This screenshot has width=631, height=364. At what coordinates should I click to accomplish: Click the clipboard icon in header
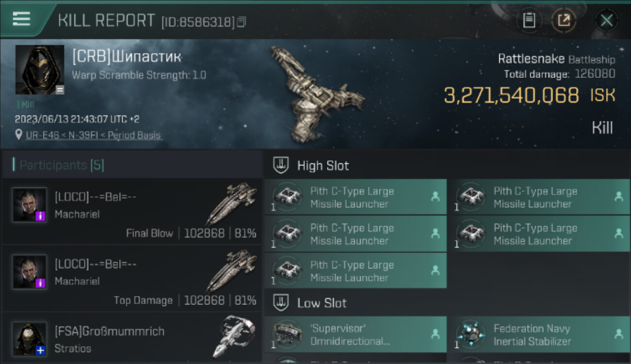click(529, 20)
